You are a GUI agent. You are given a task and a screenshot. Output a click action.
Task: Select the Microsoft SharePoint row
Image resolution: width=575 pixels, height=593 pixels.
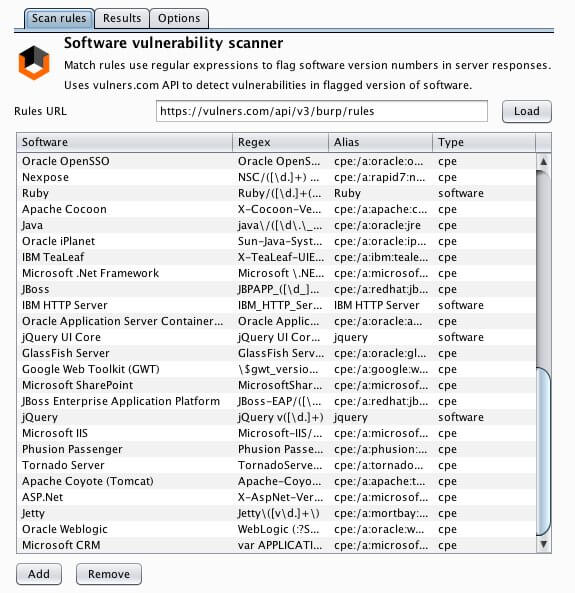[x=276, y=385]
